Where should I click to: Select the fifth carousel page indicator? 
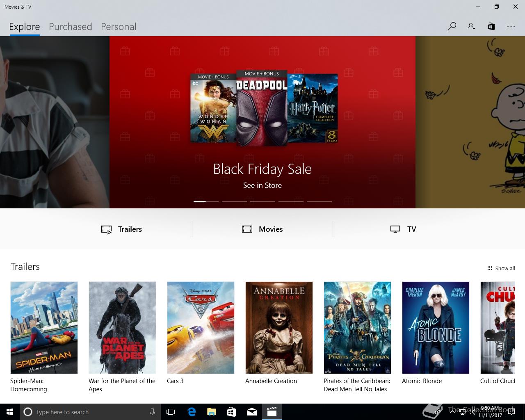tap(319, 201)
